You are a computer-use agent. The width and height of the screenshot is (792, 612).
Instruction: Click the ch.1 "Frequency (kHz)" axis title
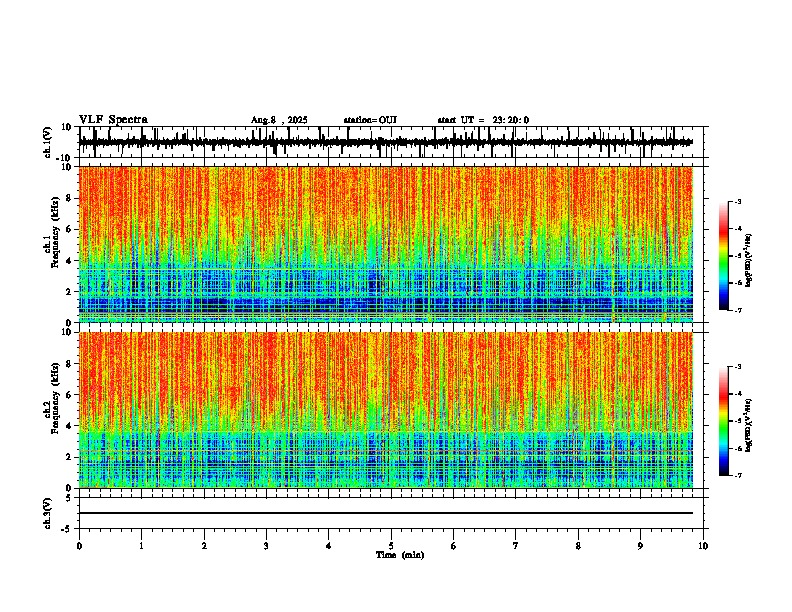click(56, 232)
